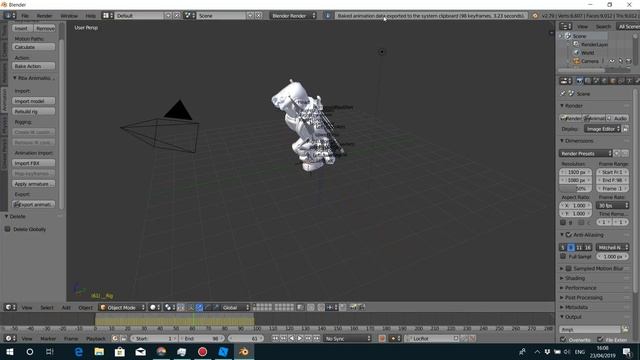Image resolution: width=640 pixels, height=360 pixels.
Task: Click the Audio render button
Action: pyautogui.click(x=618, y=118)
